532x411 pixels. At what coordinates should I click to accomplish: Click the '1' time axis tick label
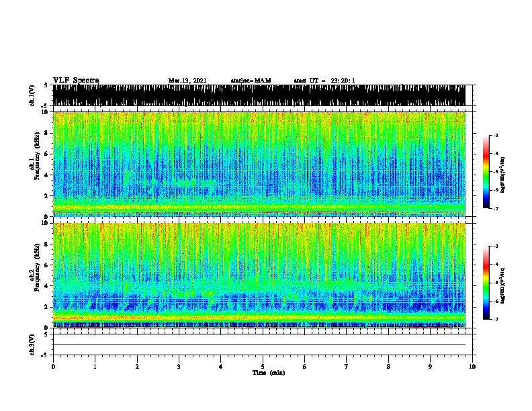(95, 367)
